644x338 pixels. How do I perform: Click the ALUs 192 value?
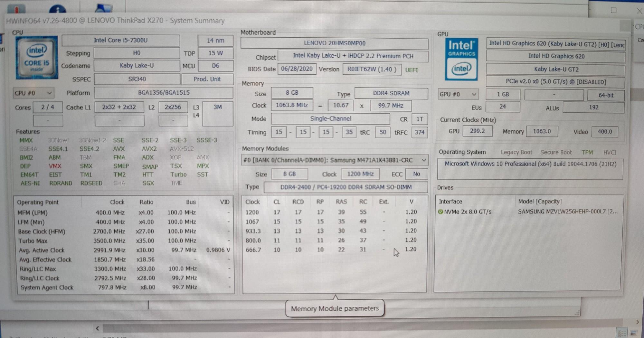593,108
